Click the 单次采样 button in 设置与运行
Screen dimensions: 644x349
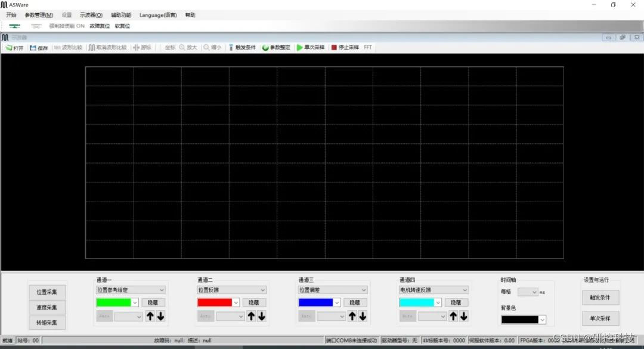(600, 318)
